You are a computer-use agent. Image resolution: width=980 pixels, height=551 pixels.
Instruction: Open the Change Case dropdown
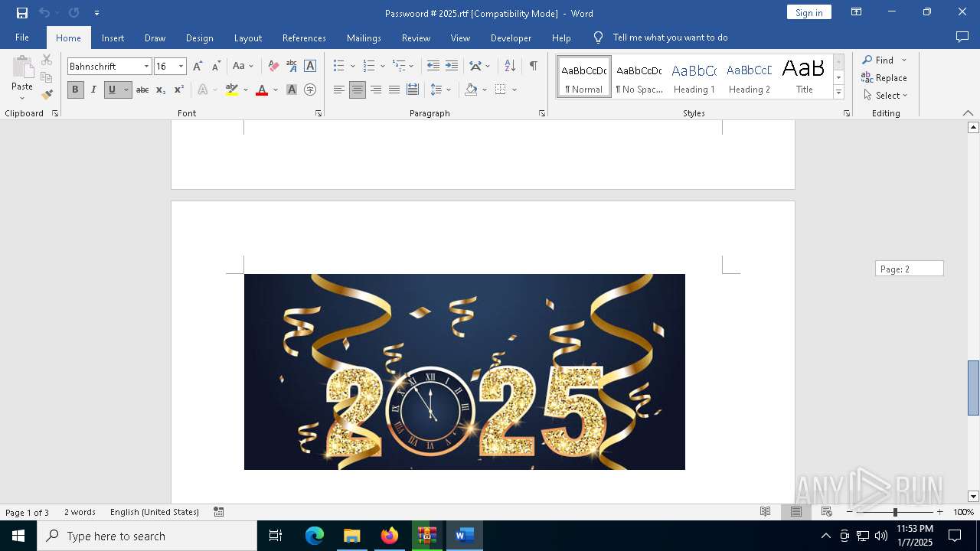[243, 66]
